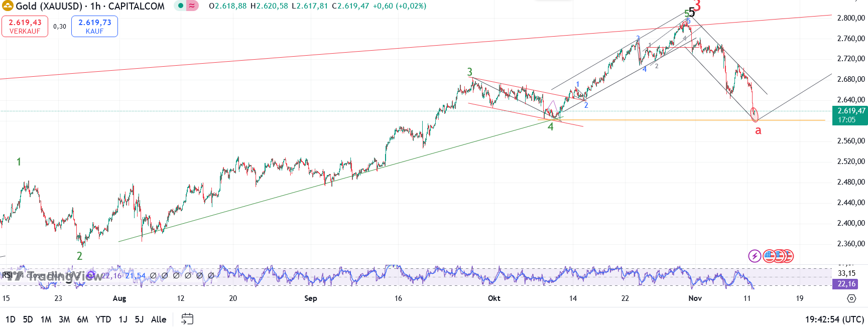Click the VERKAUF sell button

click(x=25, y=27)
